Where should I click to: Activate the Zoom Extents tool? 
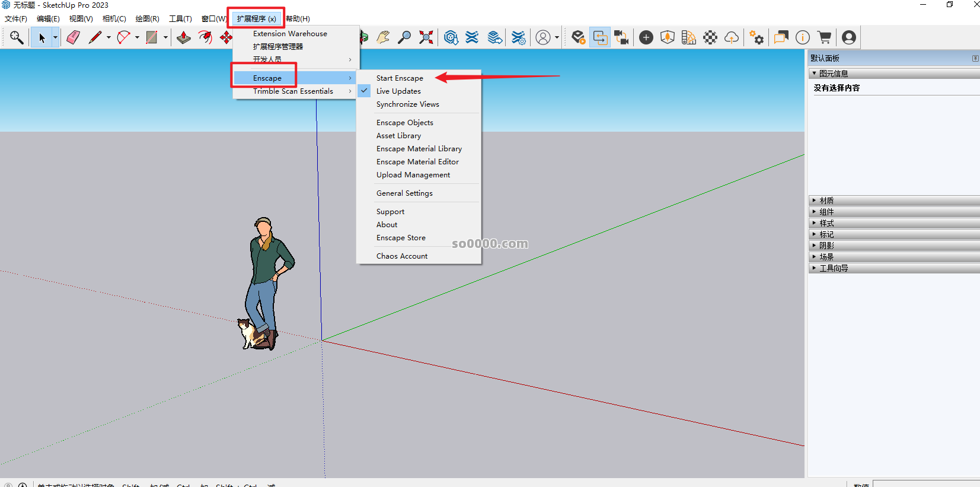point(426,37)
